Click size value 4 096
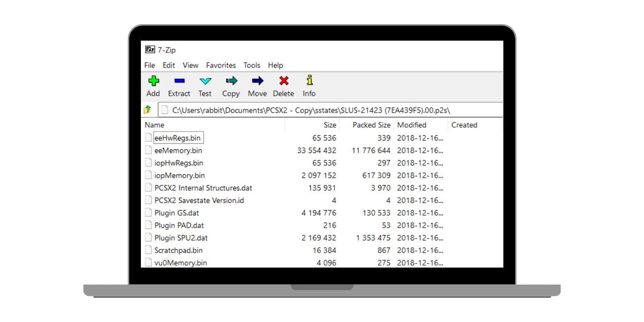Viewport: 644px width, 322px height. tap(326, 262)
